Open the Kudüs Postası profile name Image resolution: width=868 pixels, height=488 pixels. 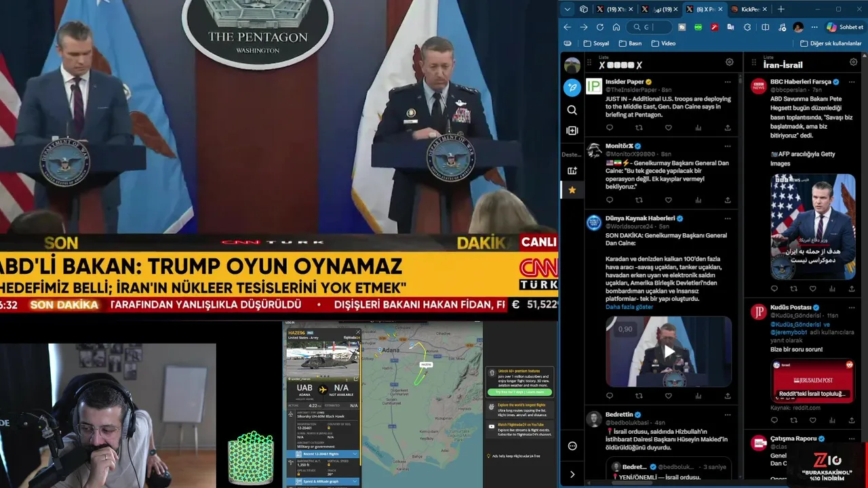pos(791,307)
